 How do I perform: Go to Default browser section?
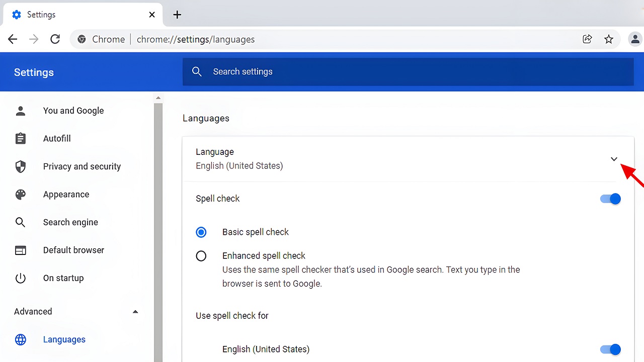click(73, 250)
